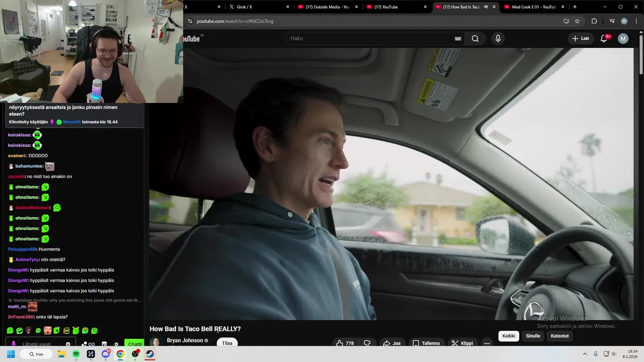Close the Grok / X tab
Image resolution: width=644 pixels, height=362 pixels.
point(288,7)
